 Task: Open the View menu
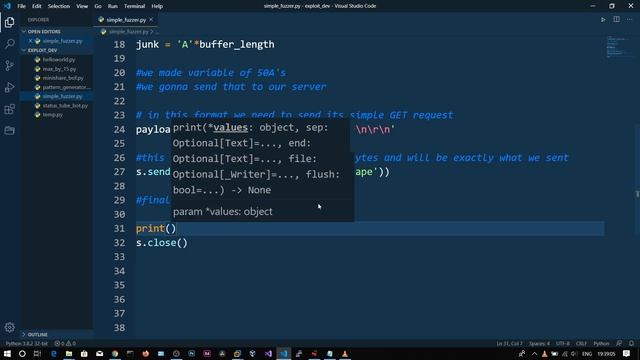(x=82, y=6)
